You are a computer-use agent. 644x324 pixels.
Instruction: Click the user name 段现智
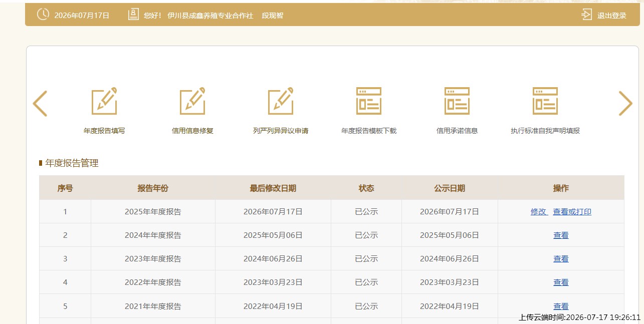coord(273,16)
